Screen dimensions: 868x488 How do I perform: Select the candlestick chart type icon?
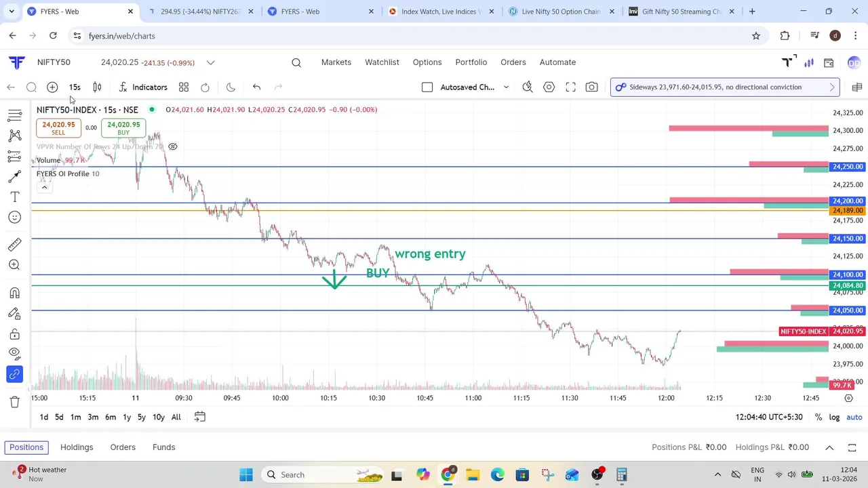[x=97, y=87]
